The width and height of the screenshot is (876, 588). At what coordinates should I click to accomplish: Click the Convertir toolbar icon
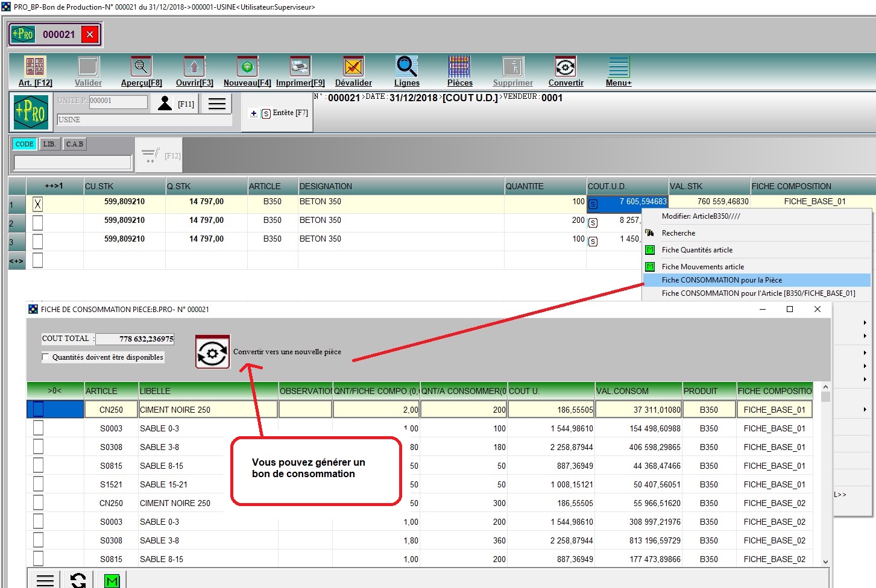(566, 67)
